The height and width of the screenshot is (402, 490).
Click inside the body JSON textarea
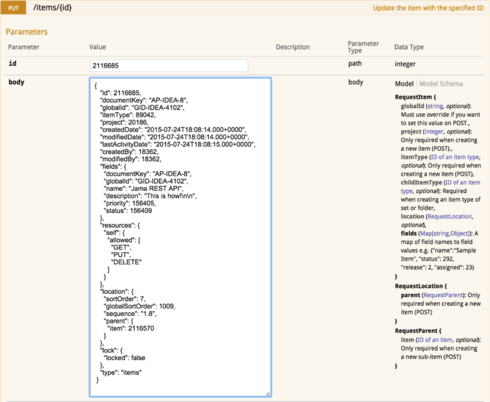pos(180,237)
